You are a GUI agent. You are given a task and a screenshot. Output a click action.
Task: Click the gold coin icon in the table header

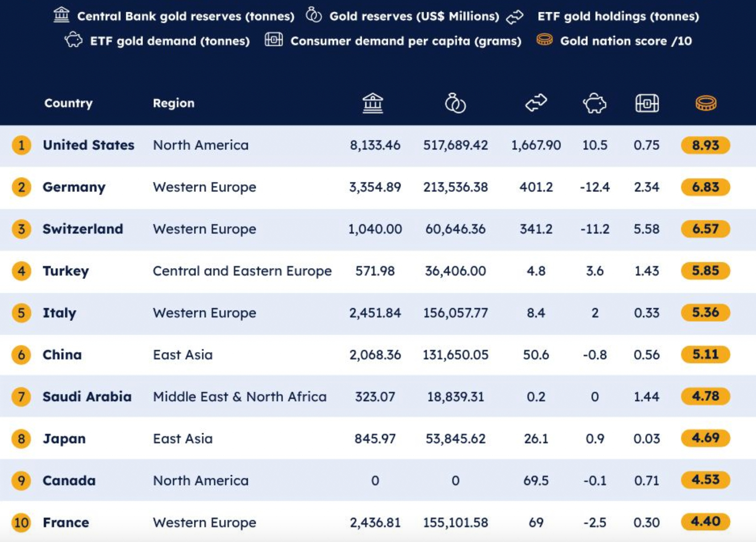coord(706,103)
